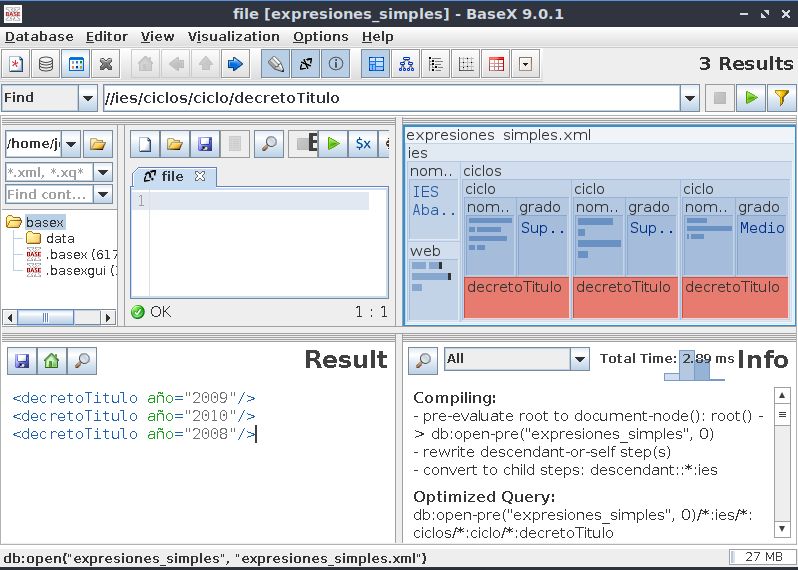Toggle the Map visualization view
Image resolution: width=798 pixels, height=570 pixels.
[377, 64]
